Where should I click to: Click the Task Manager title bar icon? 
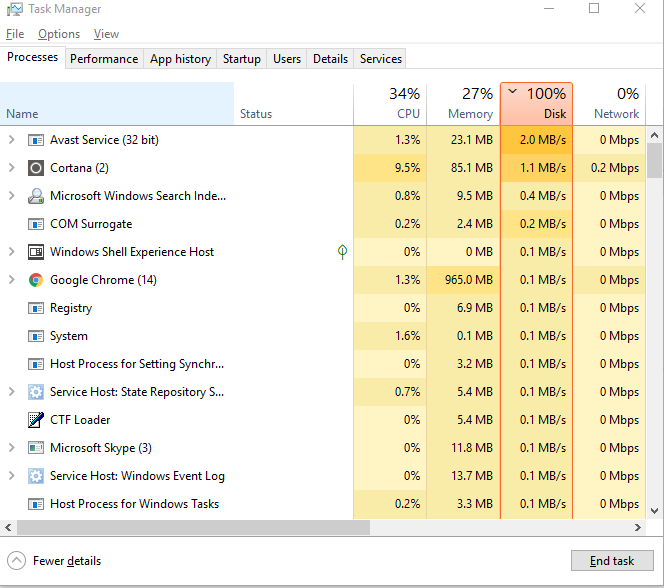point(15,9)
